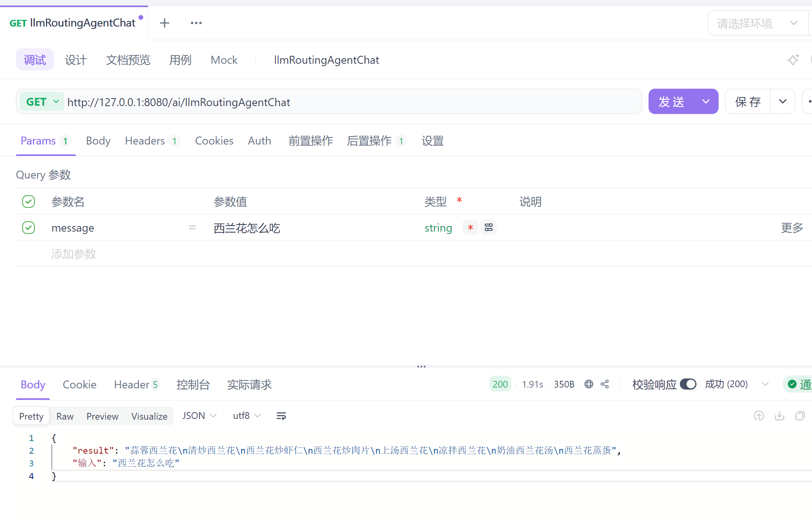
Task: Open the 控制台 console tab
Action: 193,384
